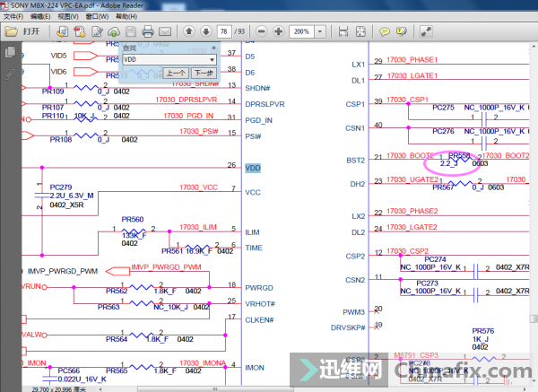Click the CLKEN# pin label

click(x=259, y=320)
